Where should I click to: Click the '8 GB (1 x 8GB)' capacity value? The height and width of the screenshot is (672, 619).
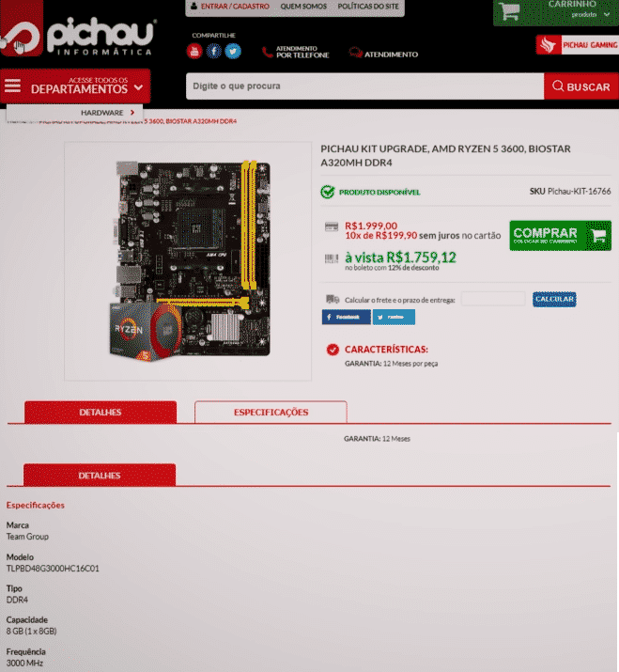[31, 632]
